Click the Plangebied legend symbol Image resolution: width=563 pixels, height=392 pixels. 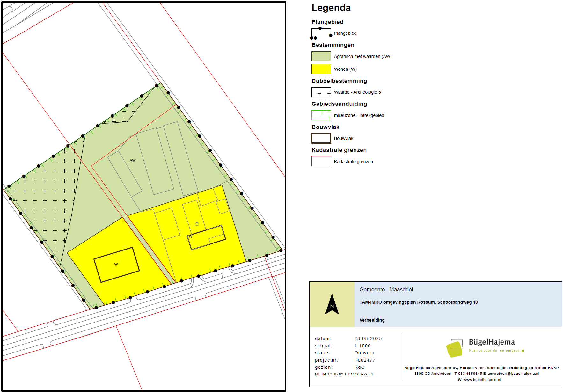321,33
